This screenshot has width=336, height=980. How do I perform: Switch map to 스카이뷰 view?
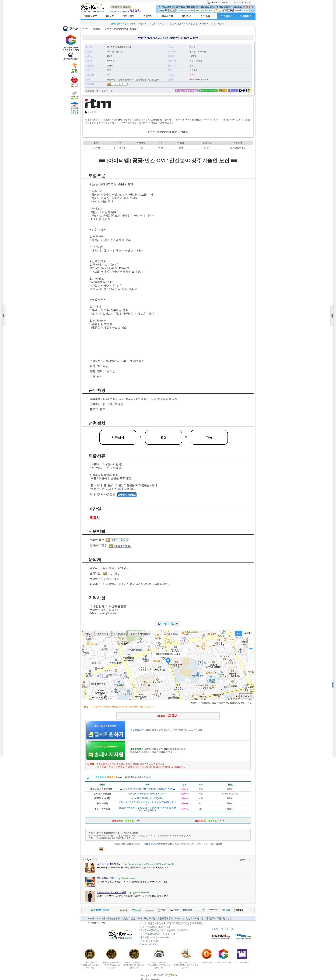248,633
